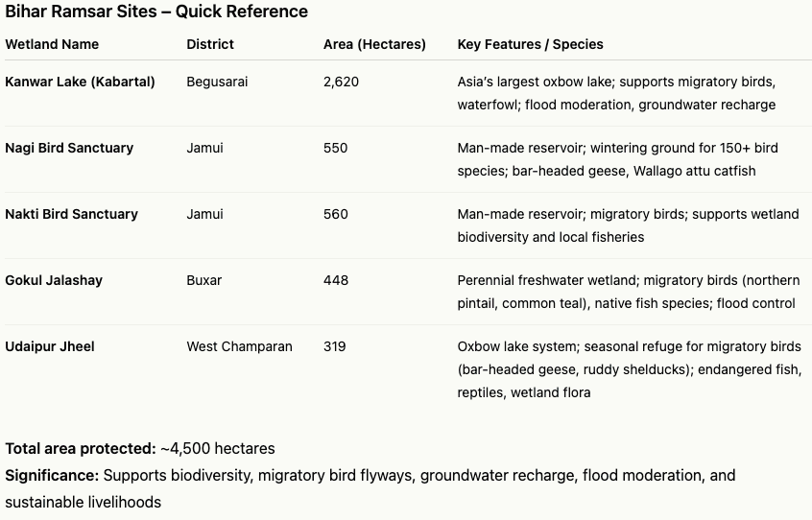The height and width of the screenshot is (520, 812).
Task: Click the 319 area value
Action: pyautogui.click(x=335, y=346)
